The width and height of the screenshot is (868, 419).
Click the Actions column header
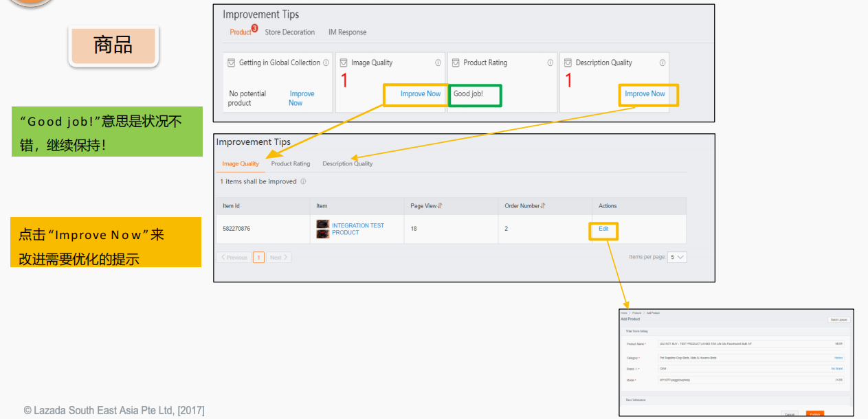pyautogui.click(x=608, y=205)
